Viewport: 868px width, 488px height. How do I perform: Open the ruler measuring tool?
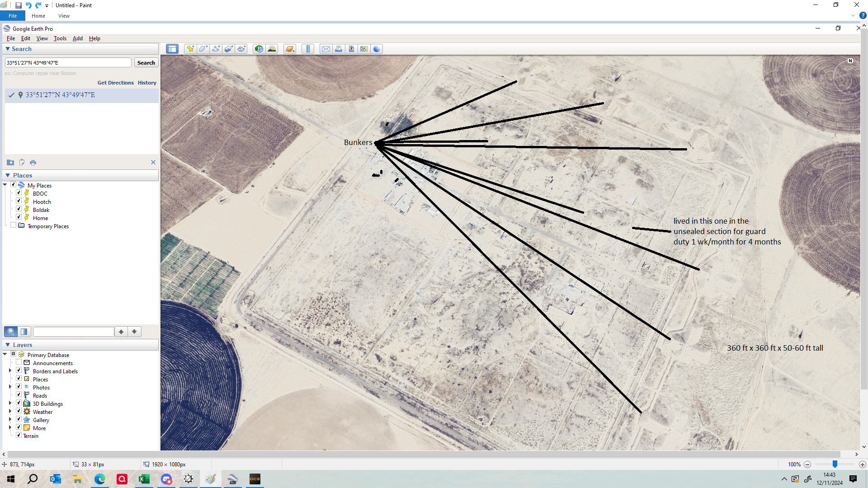pos(308,49)
